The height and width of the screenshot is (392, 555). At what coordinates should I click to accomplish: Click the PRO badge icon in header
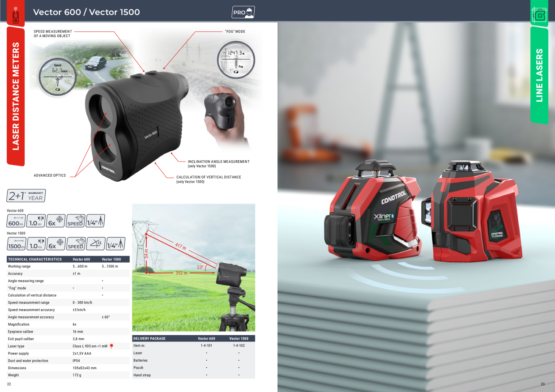click(x=243, y=12)
